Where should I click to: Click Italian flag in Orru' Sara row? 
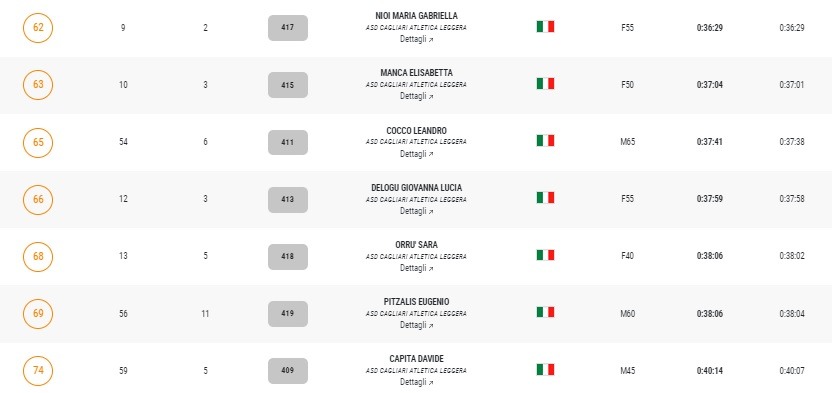[x=545, y=255]
